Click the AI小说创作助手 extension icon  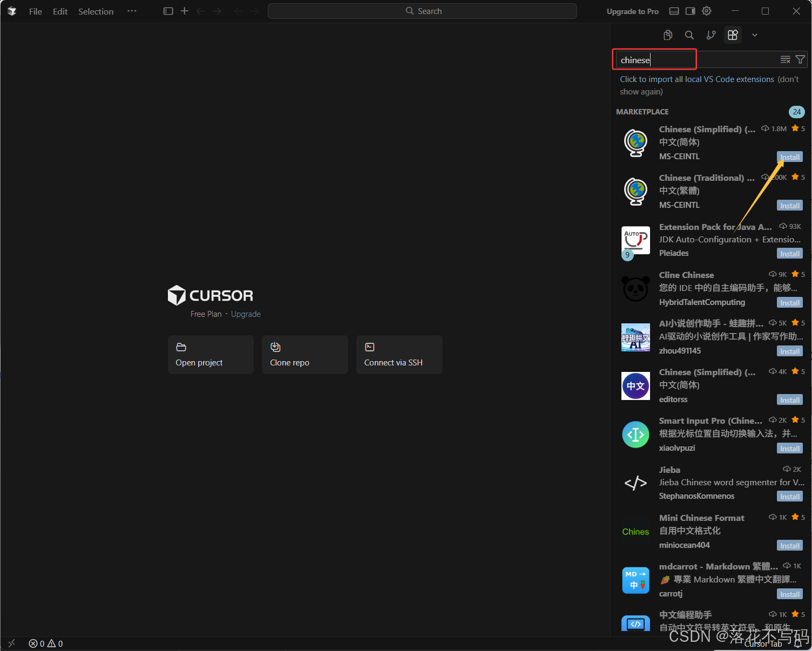click(635, 337)
